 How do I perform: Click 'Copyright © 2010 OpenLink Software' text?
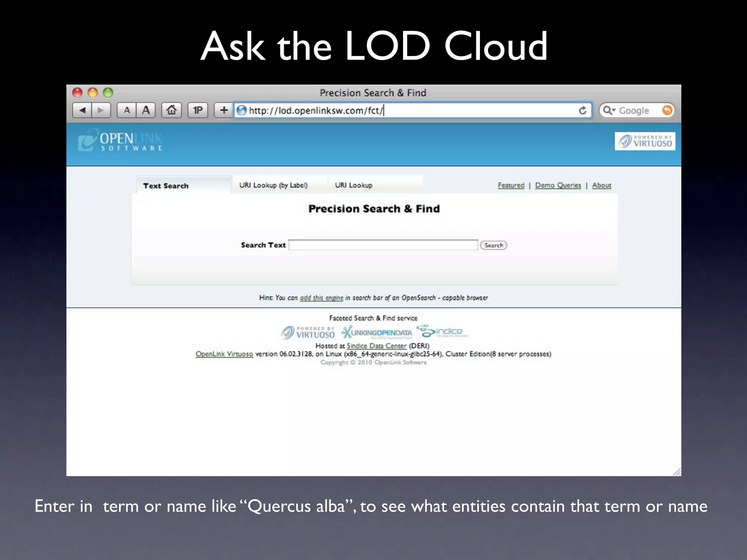pyautogui.click(x=373, y=362)
